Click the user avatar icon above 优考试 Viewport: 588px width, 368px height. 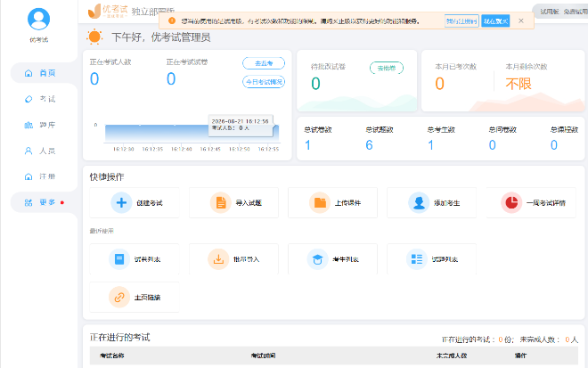pos(38,19)
